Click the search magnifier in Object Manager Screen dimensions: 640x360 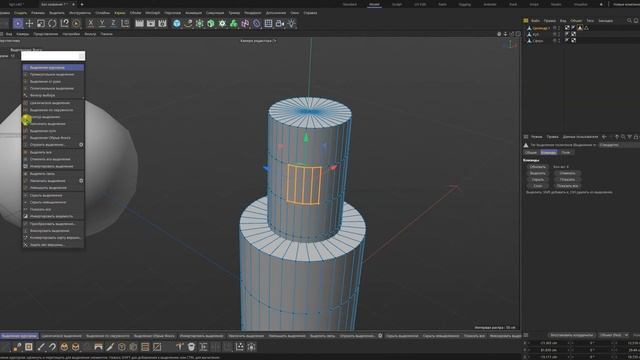629,20
